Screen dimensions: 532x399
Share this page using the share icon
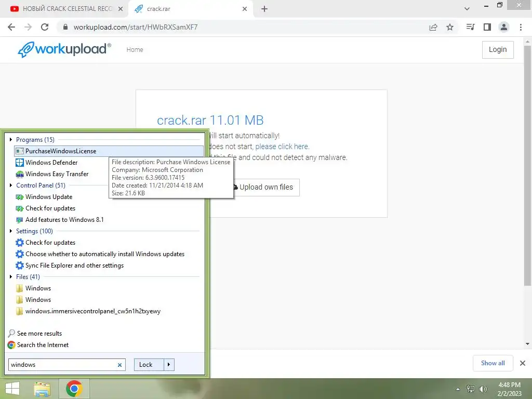(x=433, y=27)
